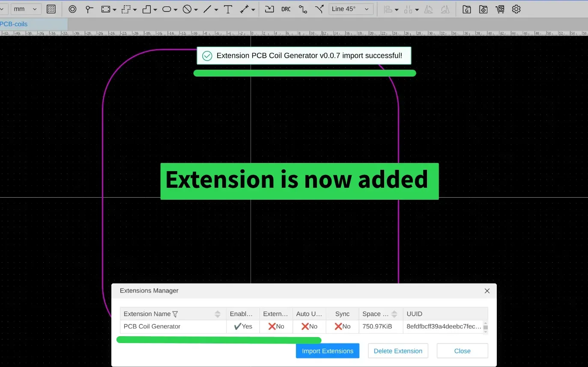Open the pick-and-place export folder icon

(483, 9)
